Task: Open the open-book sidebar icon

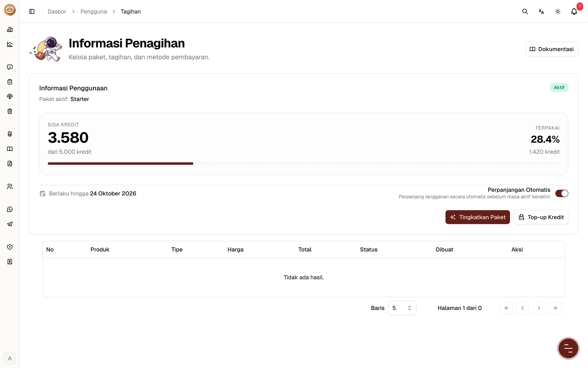Action: (x=10, y=149)
